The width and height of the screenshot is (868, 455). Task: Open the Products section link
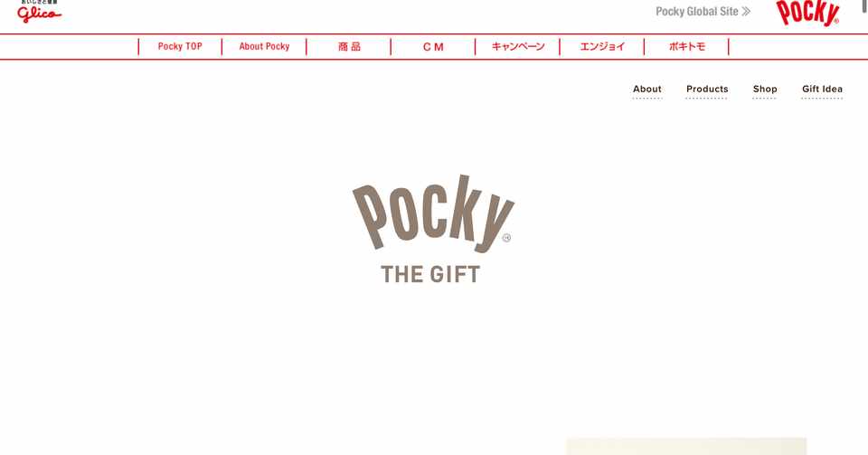707,90
